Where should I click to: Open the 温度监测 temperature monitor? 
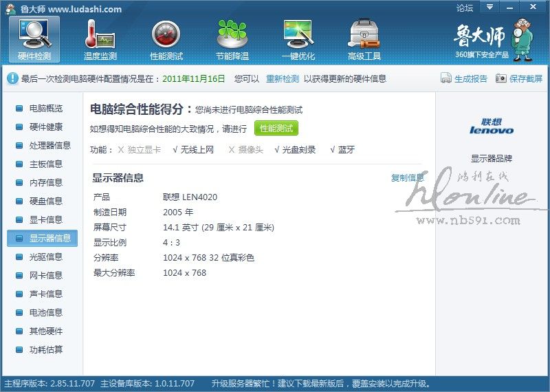point(100,39)
